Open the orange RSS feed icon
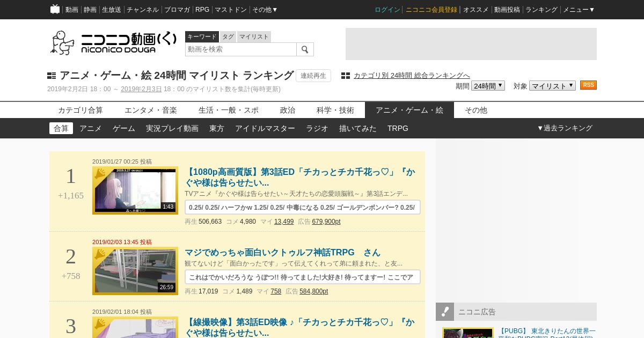Viewport: 644px width, 338px height. (x=588, y=85)
